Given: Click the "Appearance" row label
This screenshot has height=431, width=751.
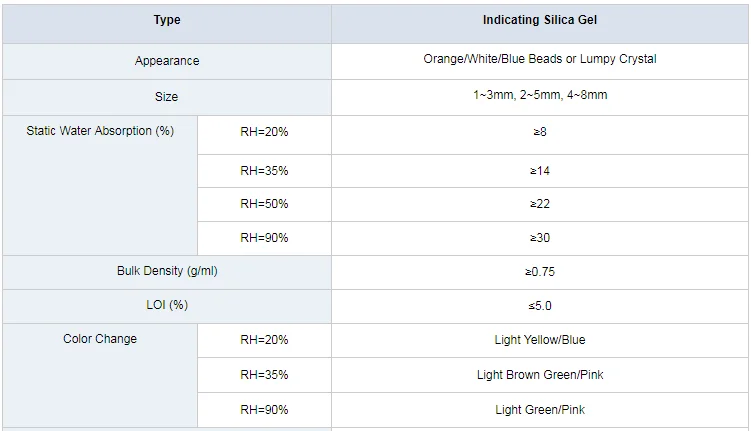Looking at the screenshot, I should [167, 61].
